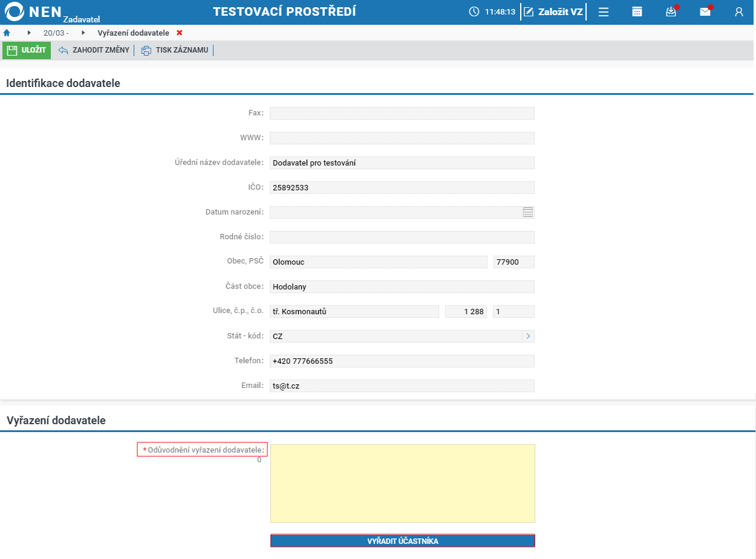Expand breadcrumb arrow before Vyřazení dodavatele
756x559 pixels.
pyautogui.click(x=83, y=33)
